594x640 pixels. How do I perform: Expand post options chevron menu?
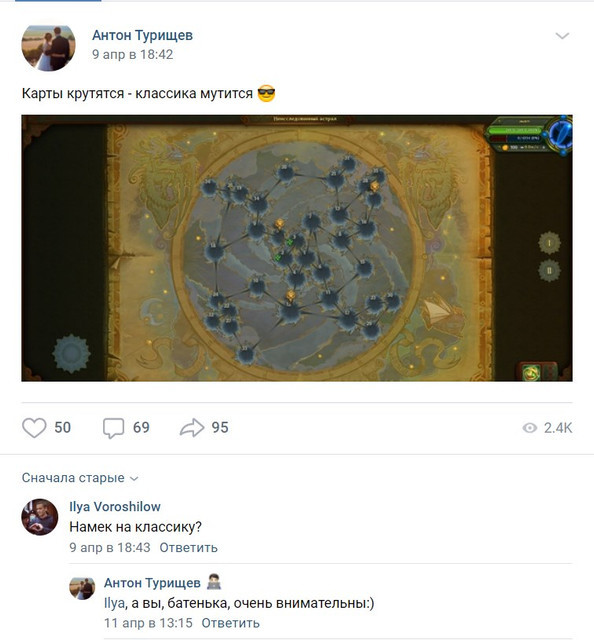click(x=562, y=36)
